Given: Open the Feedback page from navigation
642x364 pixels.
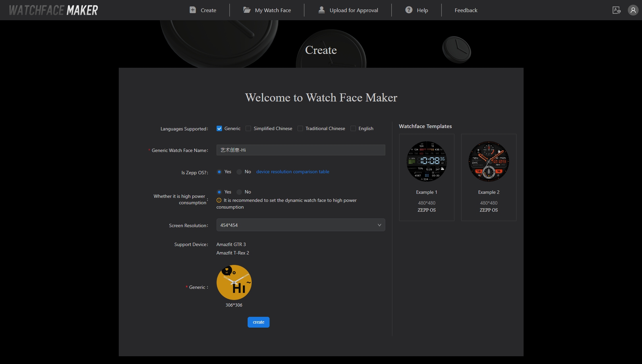Looking at the screenshot, I should pyautogui.click(x=466, y=10).
